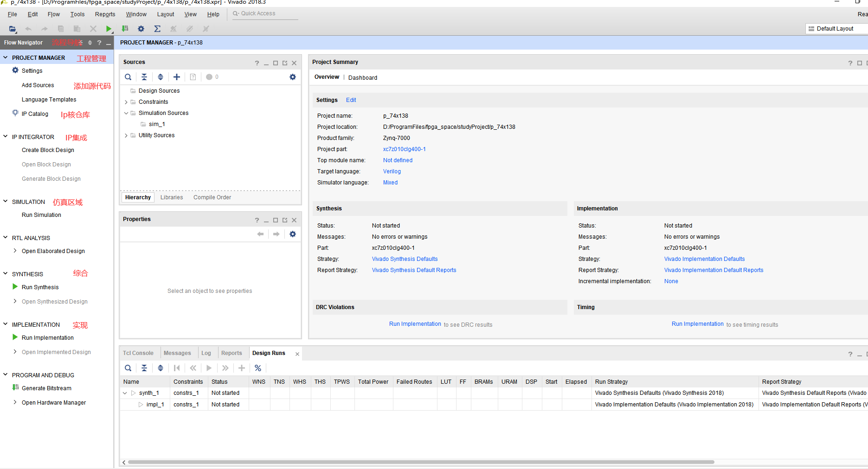
Task: Open Vivado Synthesis Defaults strategy link
Action: point(405,259)
